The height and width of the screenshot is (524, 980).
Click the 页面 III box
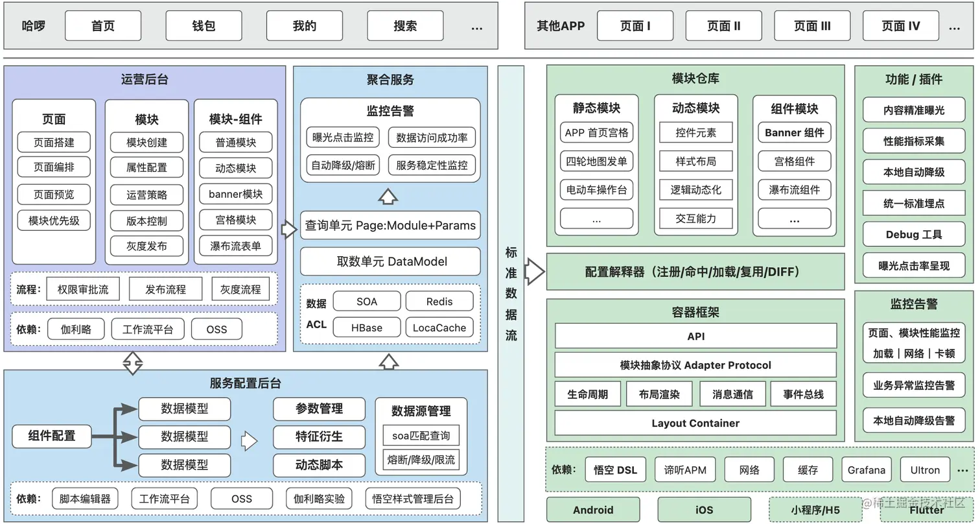point(812,26)
